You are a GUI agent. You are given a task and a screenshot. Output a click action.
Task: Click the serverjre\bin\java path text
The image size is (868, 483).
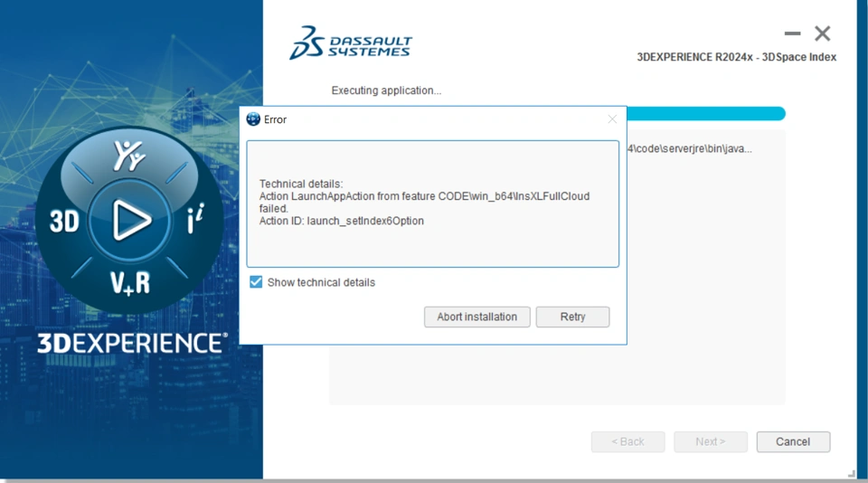coord(690,148)
